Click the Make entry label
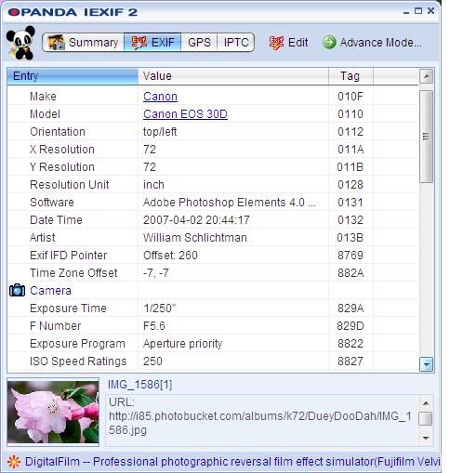 [x=43, y=97]
